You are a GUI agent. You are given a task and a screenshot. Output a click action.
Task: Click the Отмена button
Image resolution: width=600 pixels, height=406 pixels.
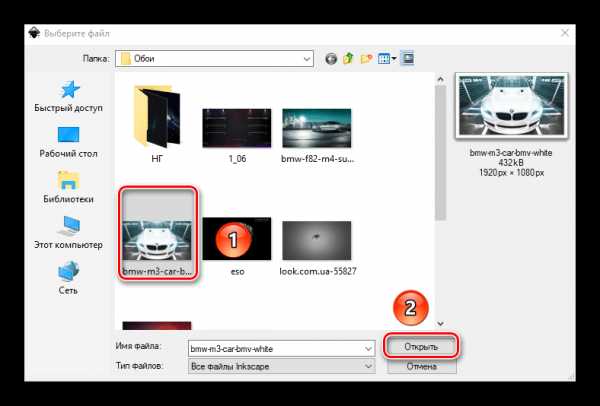(x=422, y=366)
